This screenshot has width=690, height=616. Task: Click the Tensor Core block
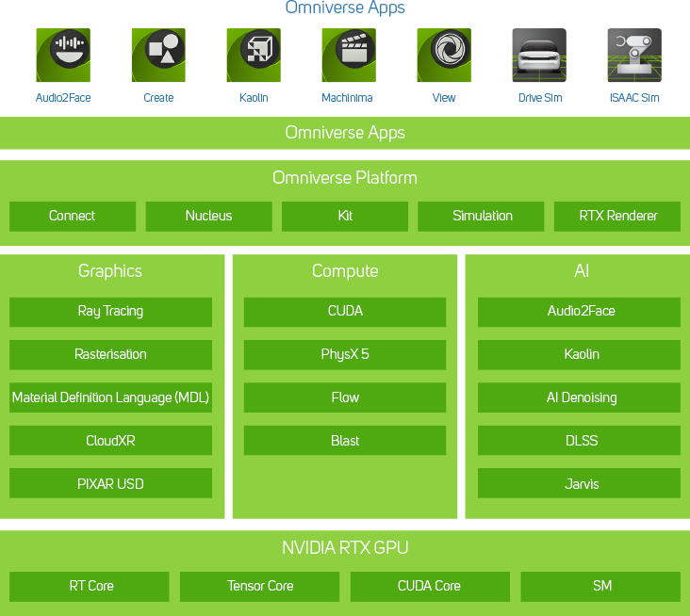[x=259, y=587]
